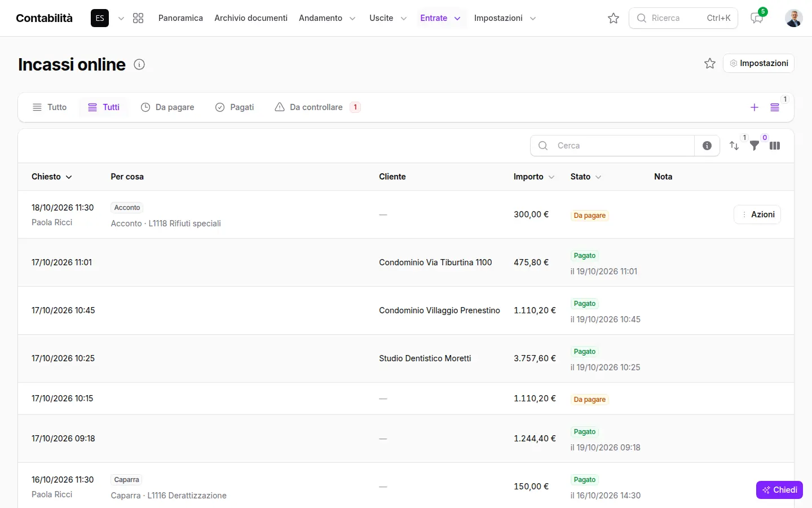The width and height of the screenshot is (812, 508).
Task: Open the user profile avatar
Action: tap(794, 18)
